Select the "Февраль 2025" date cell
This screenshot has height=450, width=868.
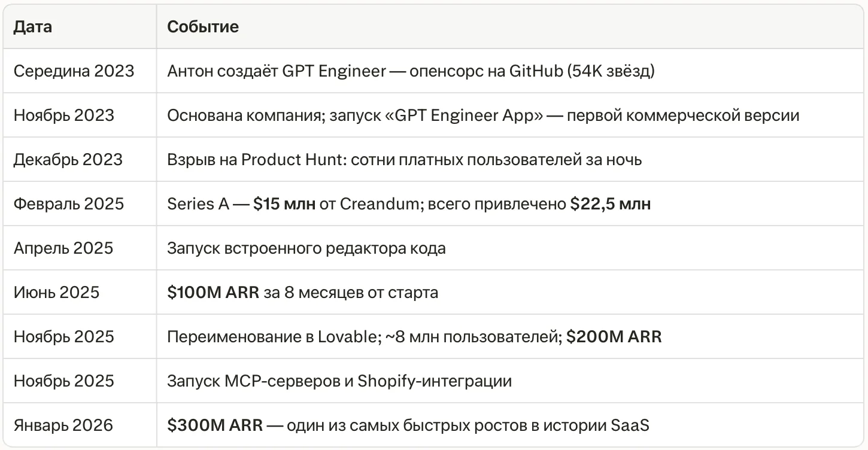coord(69,204)
